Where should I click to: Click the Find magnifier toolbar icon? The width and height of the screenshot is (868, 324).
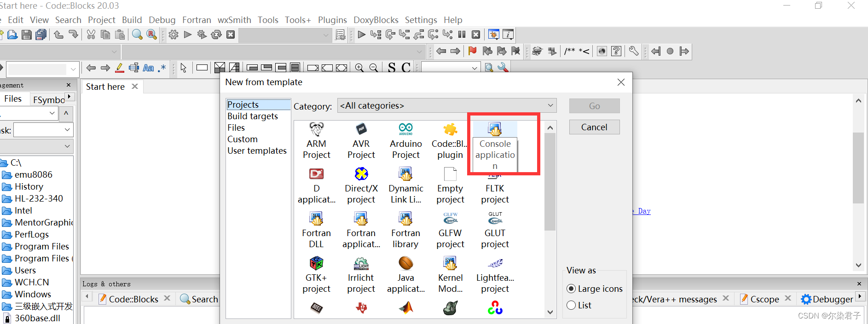pyautogui.click(x=137, y=35)
